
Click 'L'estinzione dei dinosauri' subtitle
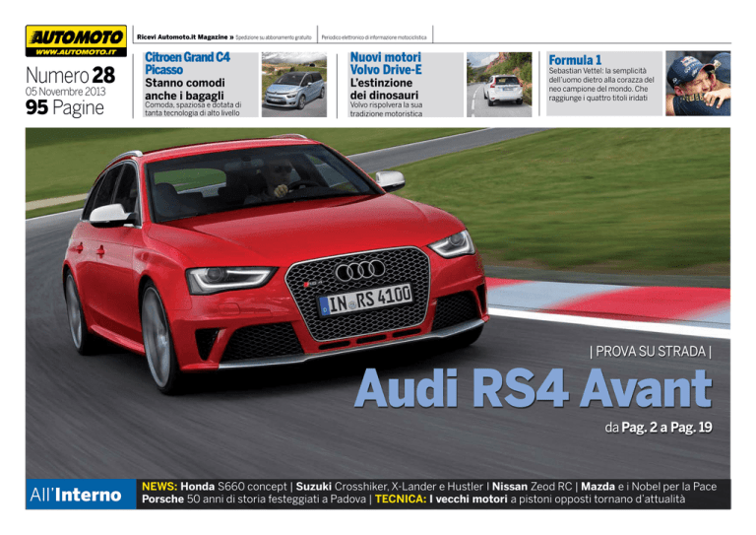[384, 90]
